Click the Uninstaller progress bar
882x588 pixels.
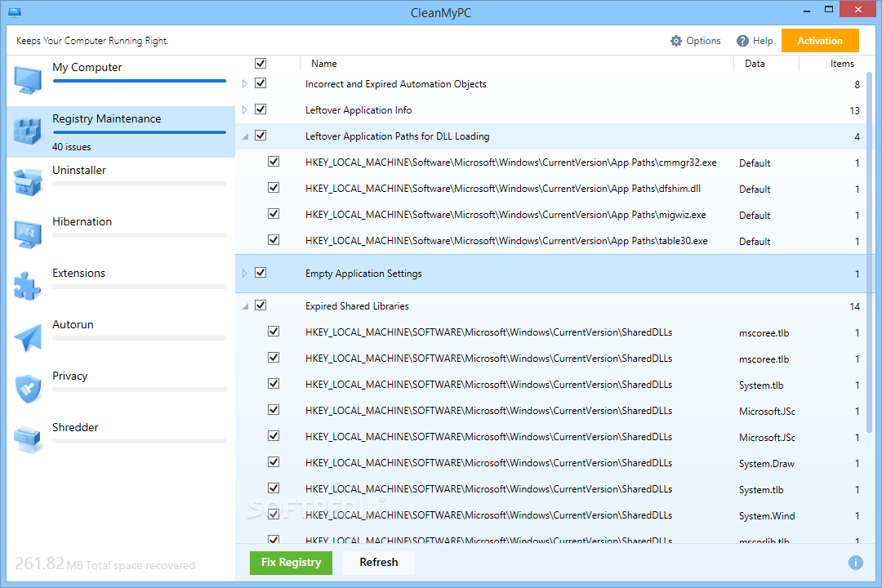(x=140, y=184)
